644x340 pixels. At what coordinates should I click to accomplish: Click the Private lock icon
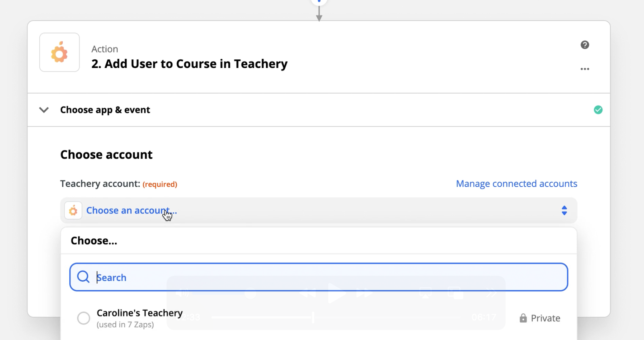[523, 318]
